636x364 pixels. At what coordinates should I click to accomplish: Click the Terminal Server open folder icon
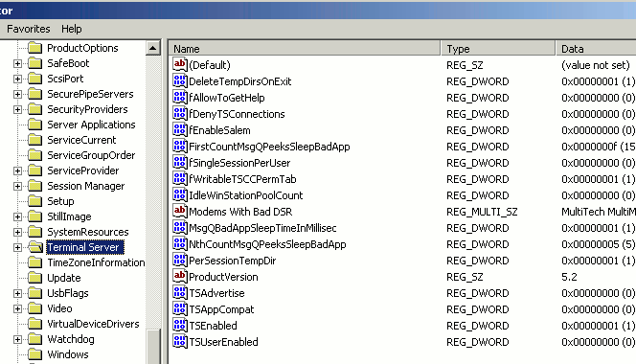pyautogui.click(x=35, y=247)
